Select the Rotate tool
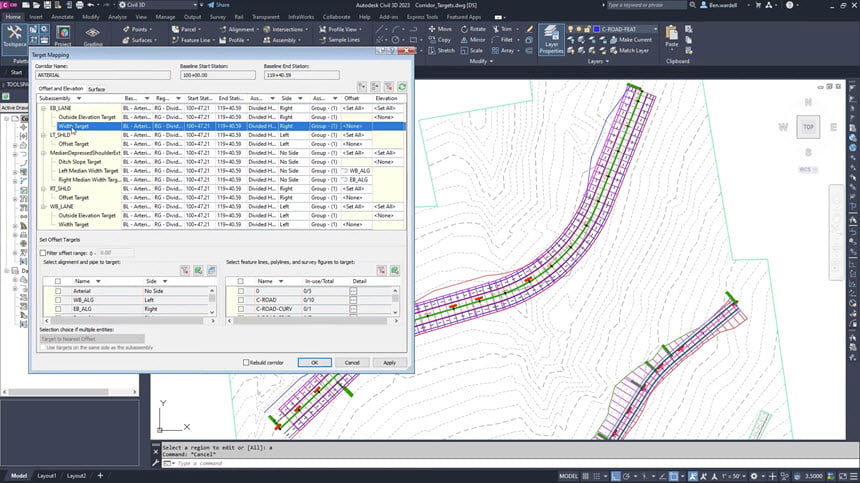Screen dimensions: 860x483 point(473,29)
